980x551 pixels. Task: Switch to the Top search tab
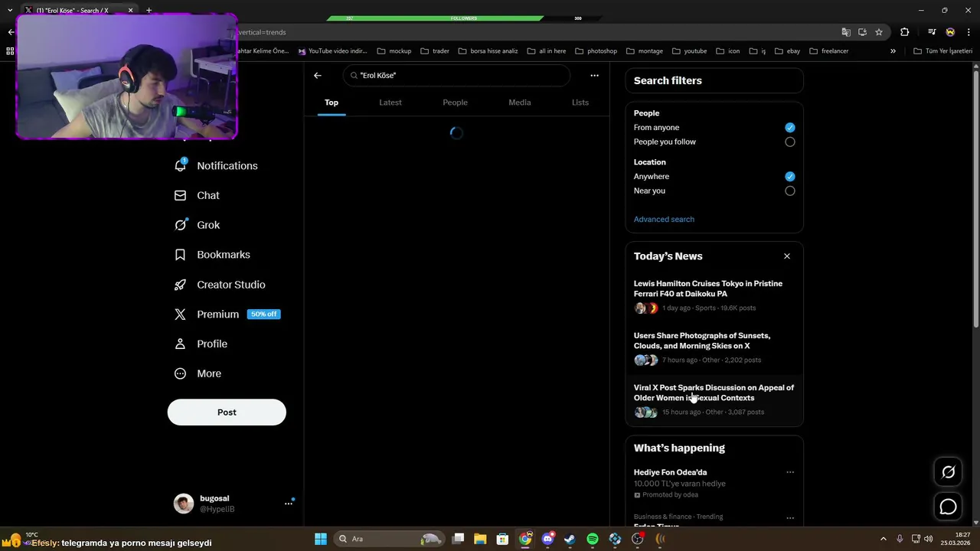click(x=332, y=103)
